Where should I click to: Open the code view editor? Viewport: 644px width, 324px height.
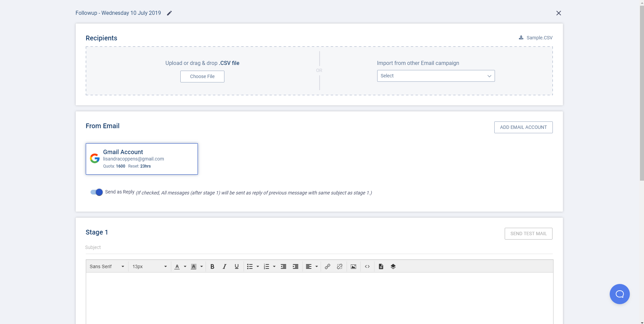367,266
